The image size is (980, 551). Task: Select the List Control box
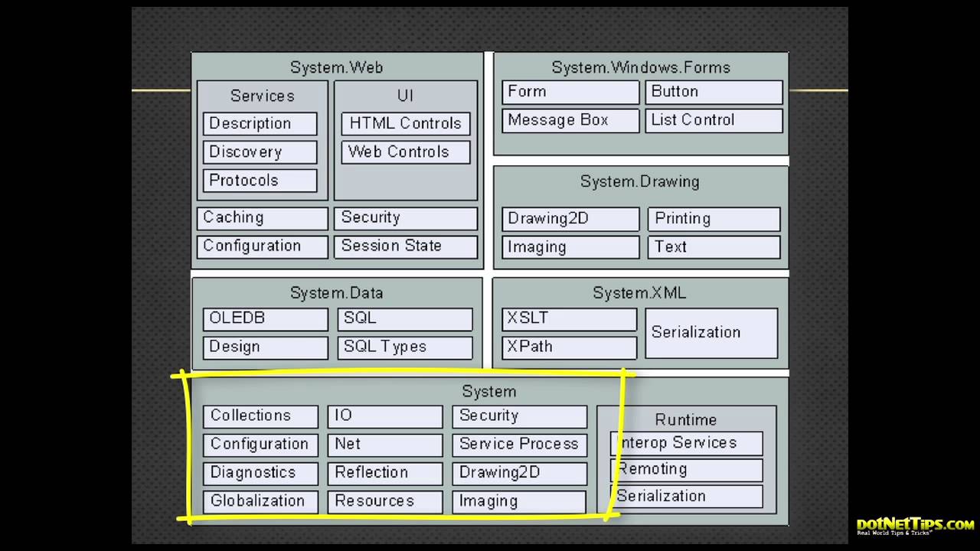coord(714,120)
